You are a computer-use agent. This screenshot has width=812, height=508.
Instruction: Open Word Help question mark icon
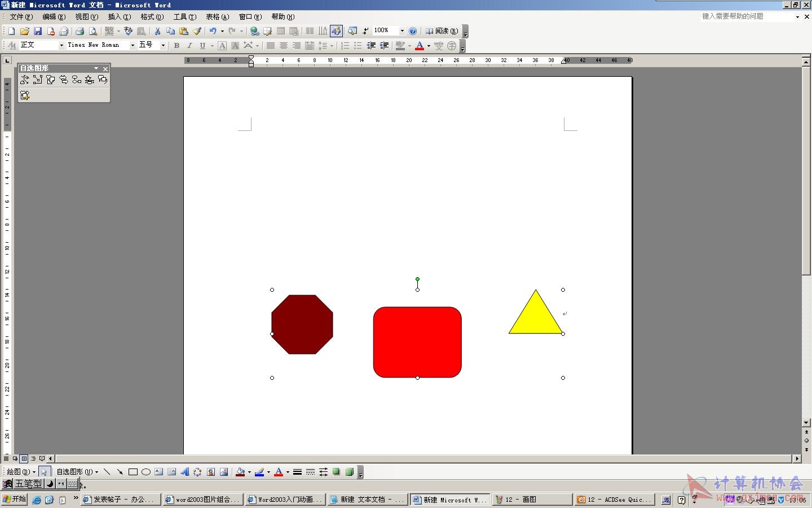click(413, 31)
